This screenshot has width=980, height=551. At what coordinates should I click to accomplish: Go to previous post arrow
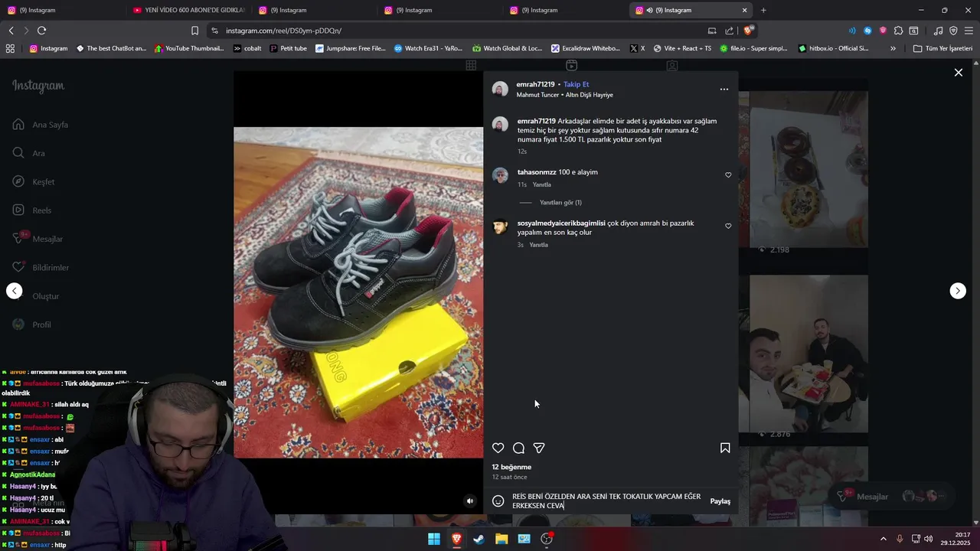pos(15,291)
